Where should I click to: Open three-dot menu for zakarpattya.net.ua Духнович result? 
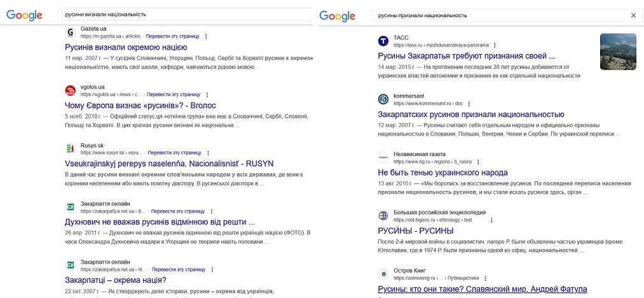coord(212,211)
